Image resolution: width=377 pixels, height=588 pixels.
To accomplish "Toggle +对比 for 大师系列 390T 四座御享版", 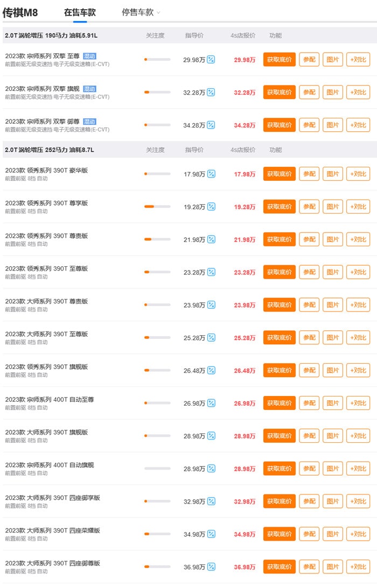I will (358, 501).
